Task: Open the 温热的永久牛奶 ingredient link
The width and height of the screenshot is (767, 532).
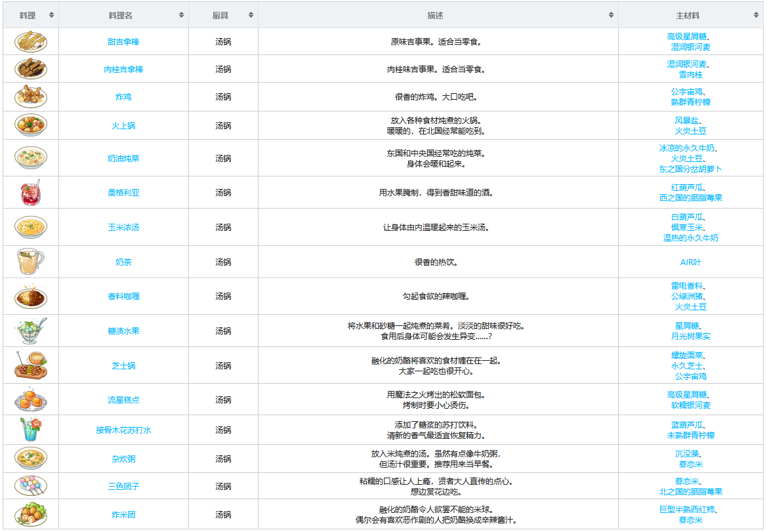Action: tap(690, 237)
